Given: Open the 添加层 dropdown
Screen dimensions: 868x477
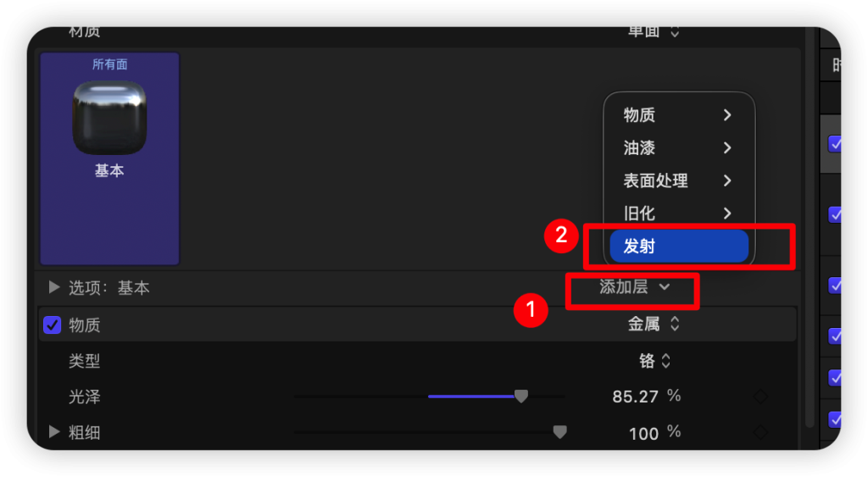Looking at the screenshot, I should (x=634, y=286).
